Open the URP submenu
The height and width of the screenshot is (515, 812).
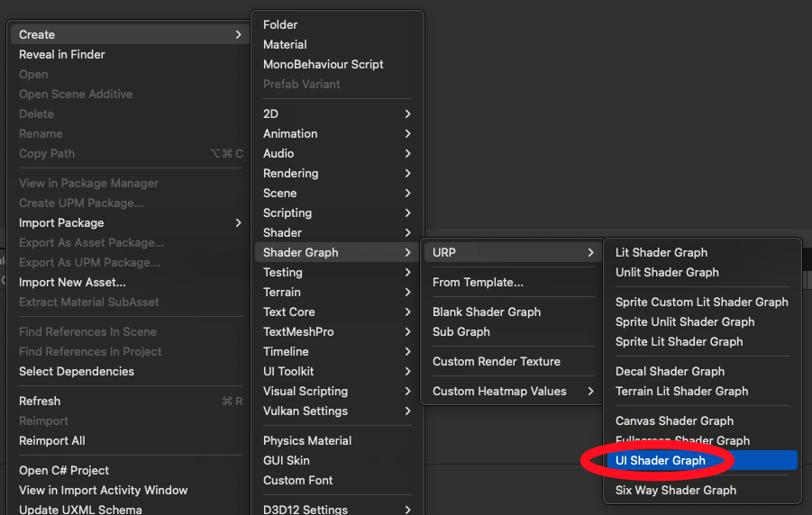pyautogui.click(x=513, y=253)
